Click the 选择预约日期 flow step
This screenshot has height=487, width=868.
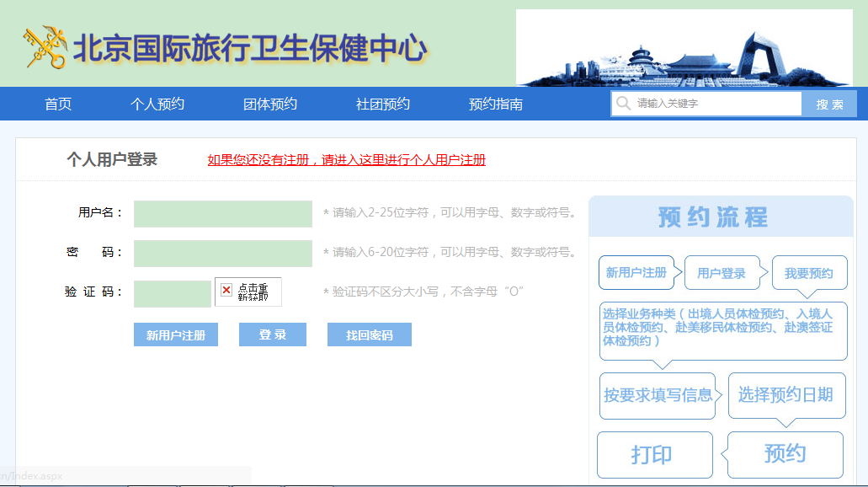coord(786,395)
